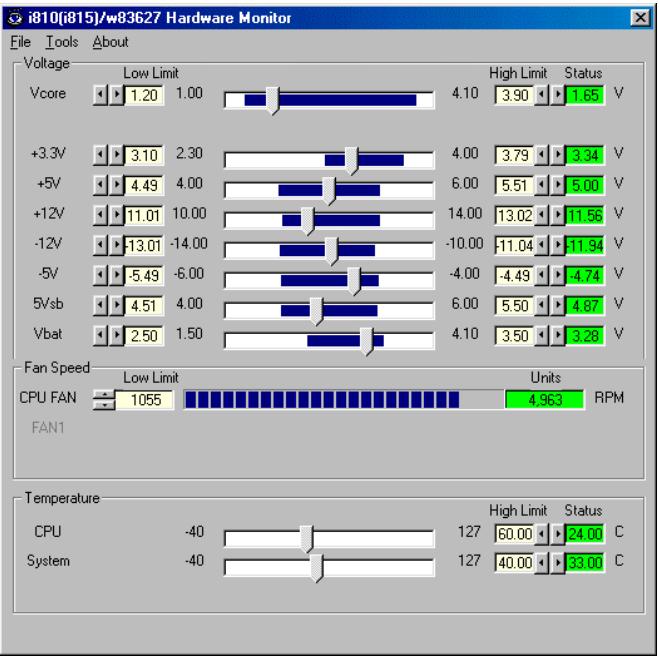Decrease -5V high limit with left arrow

click(542, 276)
